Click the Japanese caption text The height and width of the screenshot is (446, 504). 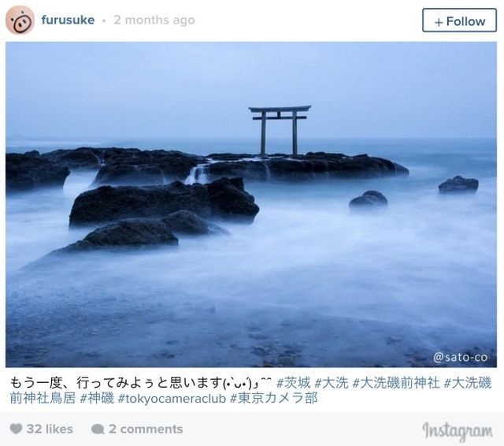click(x=141, y=383)
